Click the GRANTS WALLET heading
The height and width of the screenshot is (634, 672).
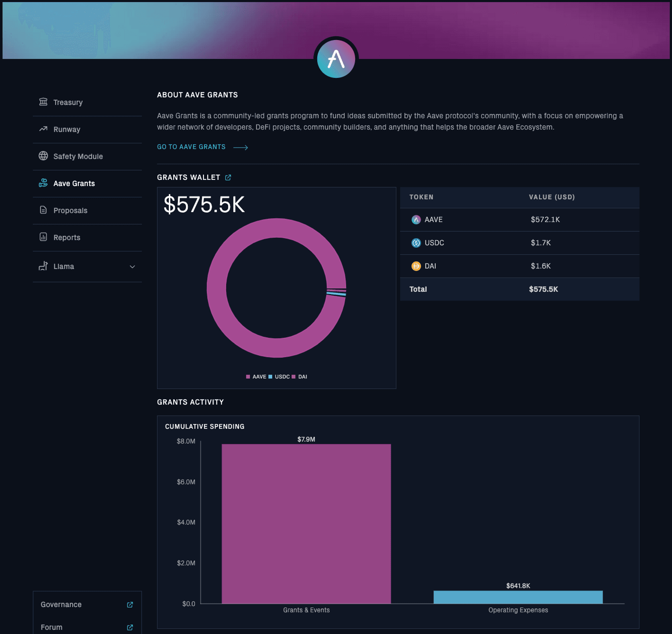[188, 177]
